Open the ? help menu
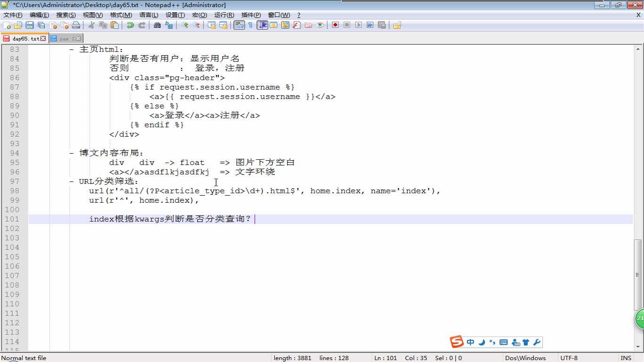 point(298,15)
